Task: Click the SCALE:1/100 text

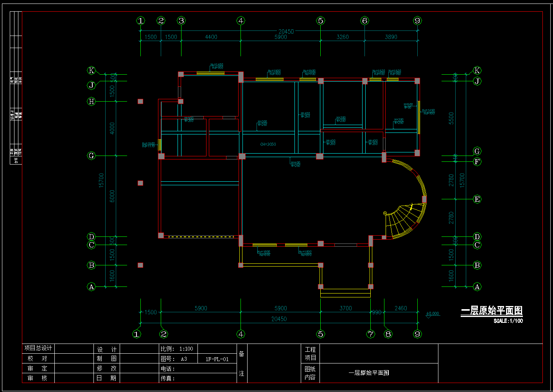Action: pos(508,321)
